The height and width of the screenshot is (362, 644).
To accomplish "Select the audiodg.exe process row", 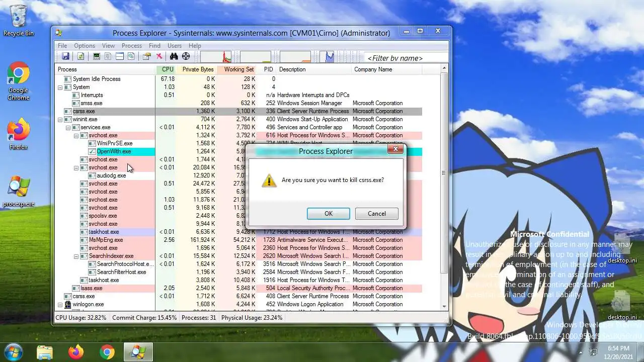I will coord(238,175).
